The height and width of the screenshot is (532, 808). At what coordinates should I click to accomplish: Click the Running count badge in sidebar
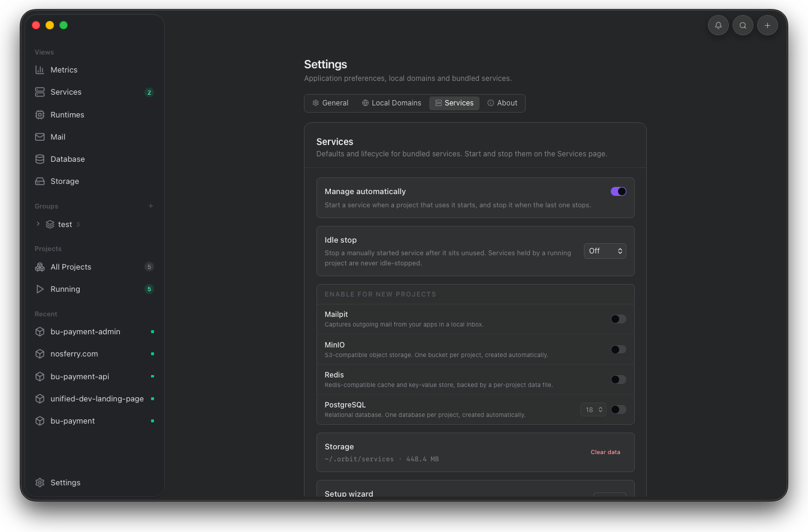pos(149,289)
